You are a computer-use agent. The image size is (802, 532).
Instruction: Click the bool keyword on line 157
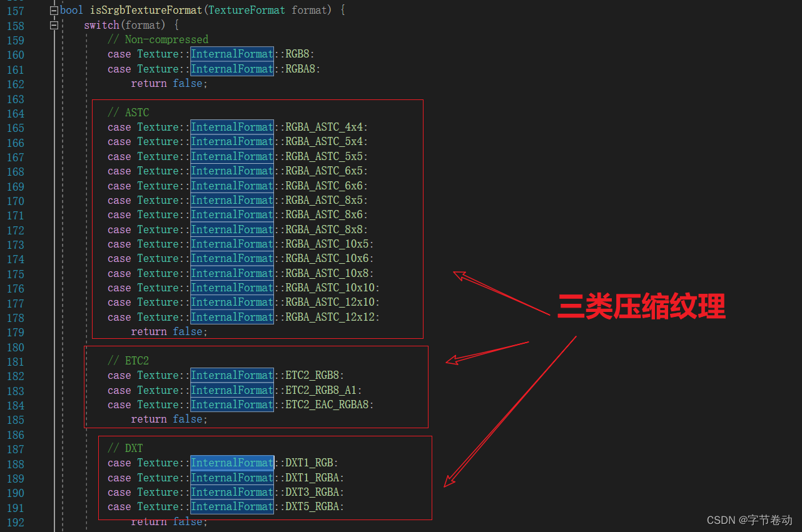coord(71,10)
